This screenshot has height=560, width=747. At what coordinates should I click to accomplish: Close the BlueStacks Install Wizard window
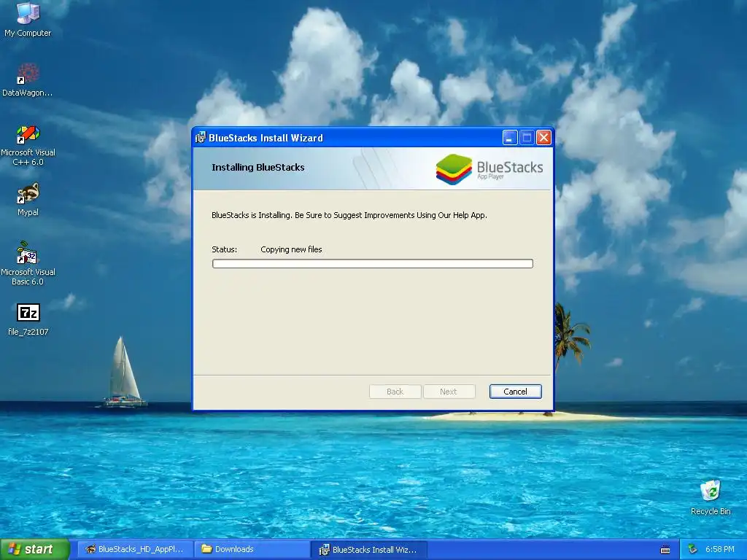coord(543,138)
